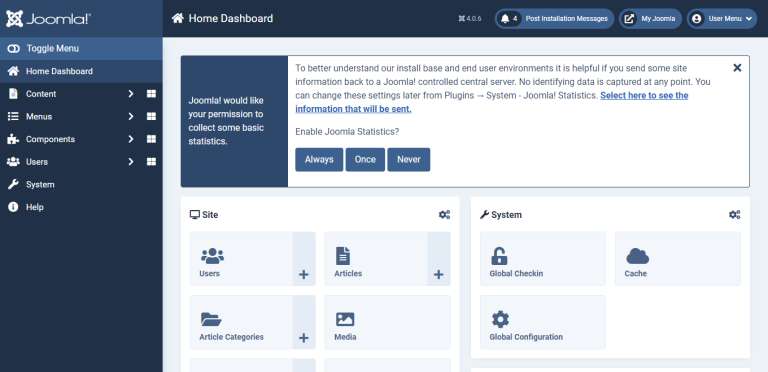Screen dimensions: 768x372
Task: Add a new user with plus button
Action: click(x=304, y=258)
